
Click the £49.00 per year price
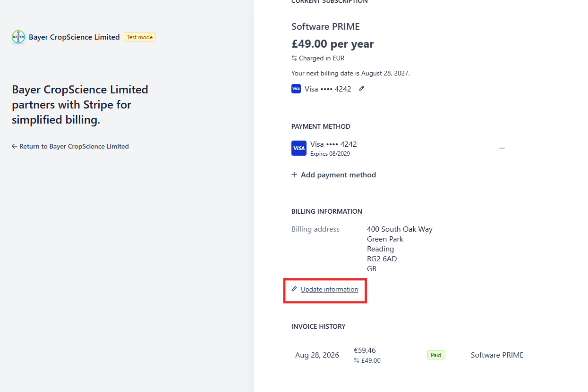pos(332,44)
